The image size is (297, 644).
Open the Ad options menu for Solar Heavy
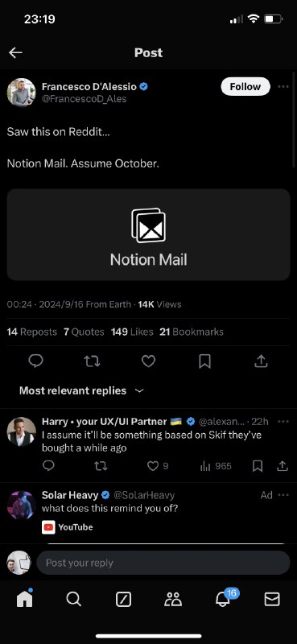283,495
